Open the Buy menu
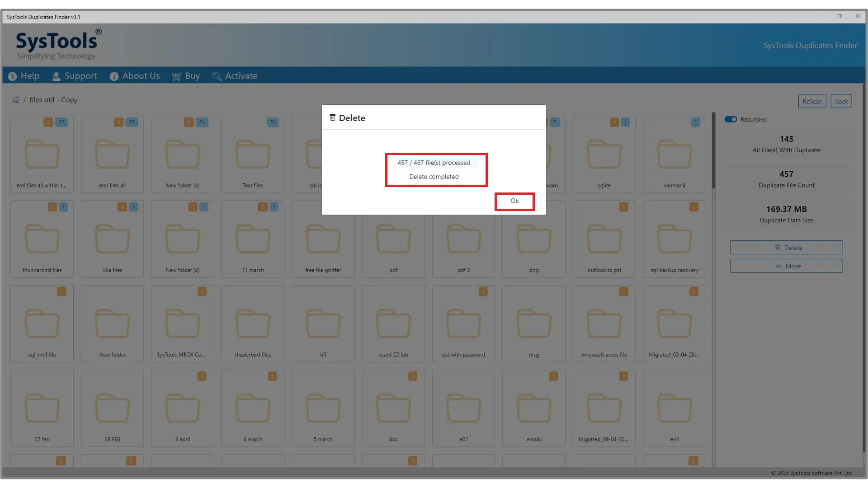The width and height of the screenshot is (868, 488). tap(186, 76)
